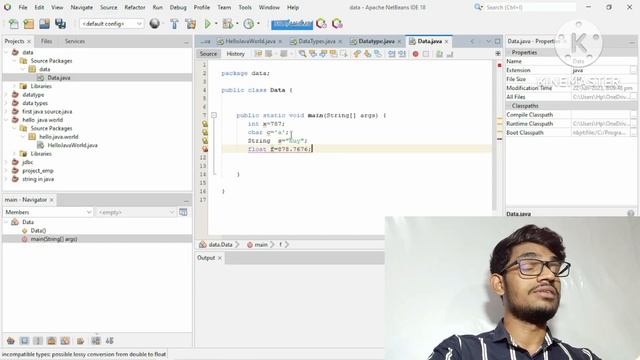Click the Navigator Javadoc window icon
Image resolution: width=640 pixels, height=360 pixels.
(x=183, y=212)
